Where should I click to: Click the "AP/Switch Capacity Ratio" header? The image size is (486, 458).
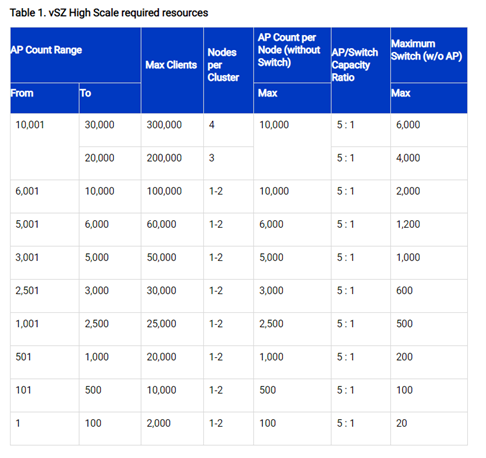pyautogui.click(x=361, y=70)
